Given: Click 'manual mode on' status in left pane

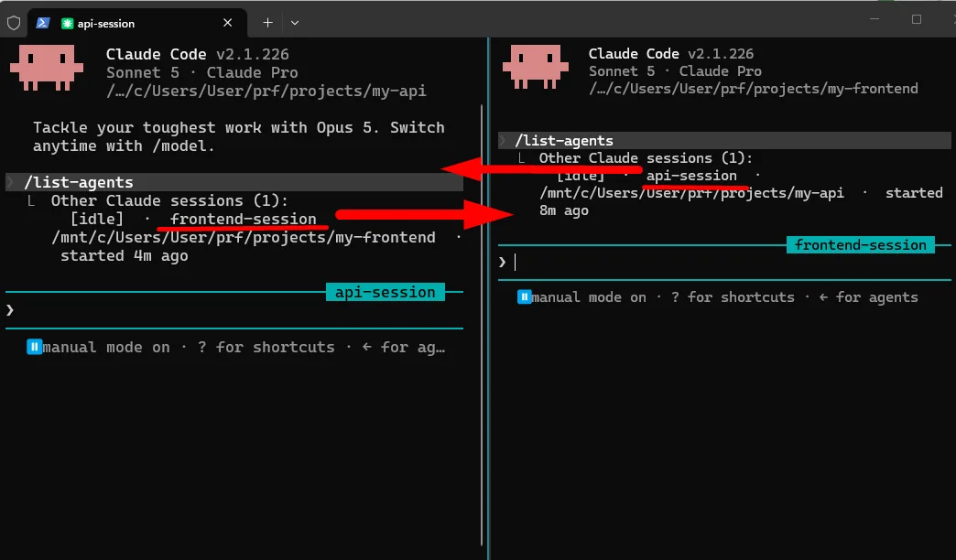Looking at the screenshot, I should 106,348.
